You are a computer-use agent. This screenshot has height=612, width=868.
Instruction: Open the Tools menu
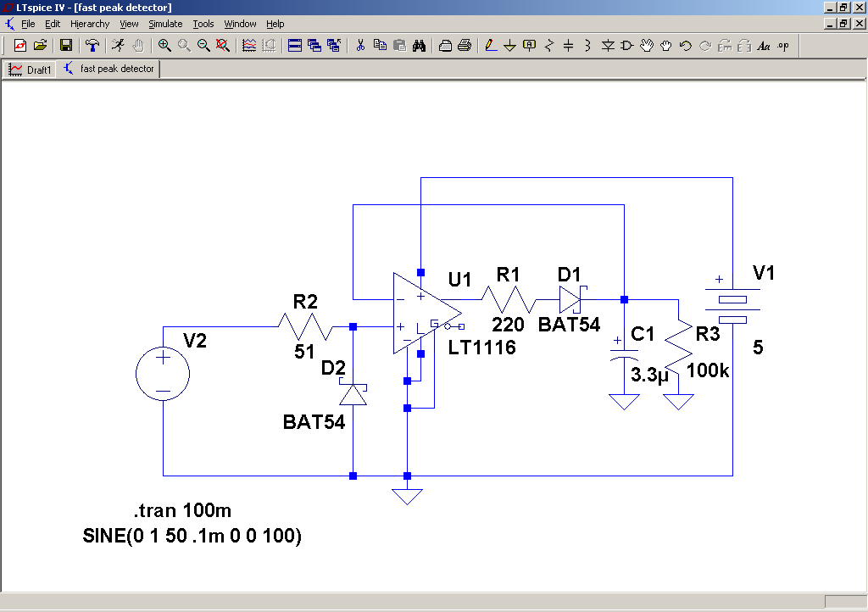click(203, 24)
